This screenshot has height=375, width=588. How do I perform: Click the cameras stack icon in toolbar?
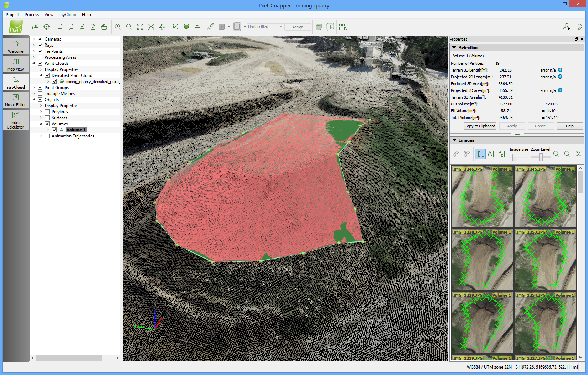point(35,27)
